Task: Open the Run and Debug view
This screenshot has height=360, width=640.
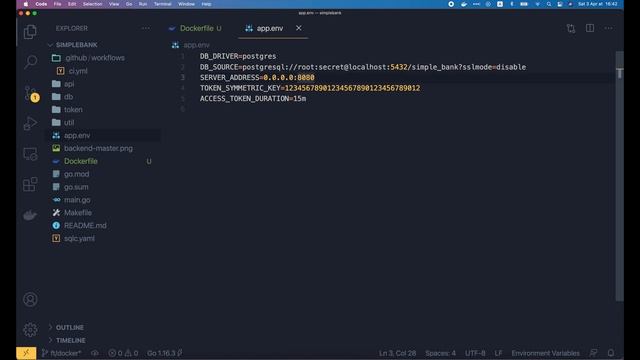Action: point(30,123)
